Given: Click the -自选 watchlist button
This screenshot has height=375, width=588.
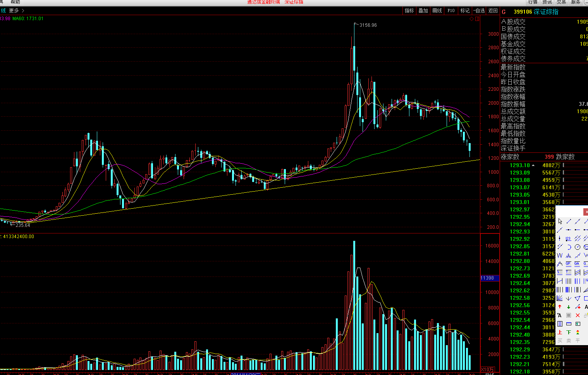Looking at the screenshot, I should [479, 11].
